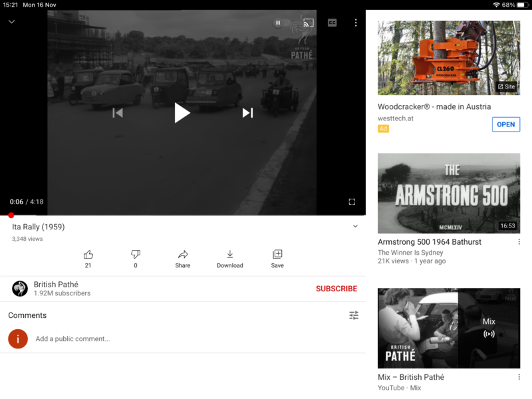Image resolution: width=532 pixels, height=399 pixels.
Task: Enter fullscreen mode
Action: pos(352,201)
